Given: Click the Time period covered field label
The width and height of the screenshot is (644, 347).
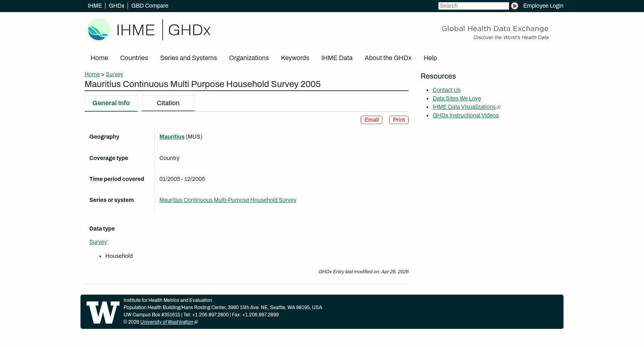Looking at the screenshot, I should pos(117,179).
